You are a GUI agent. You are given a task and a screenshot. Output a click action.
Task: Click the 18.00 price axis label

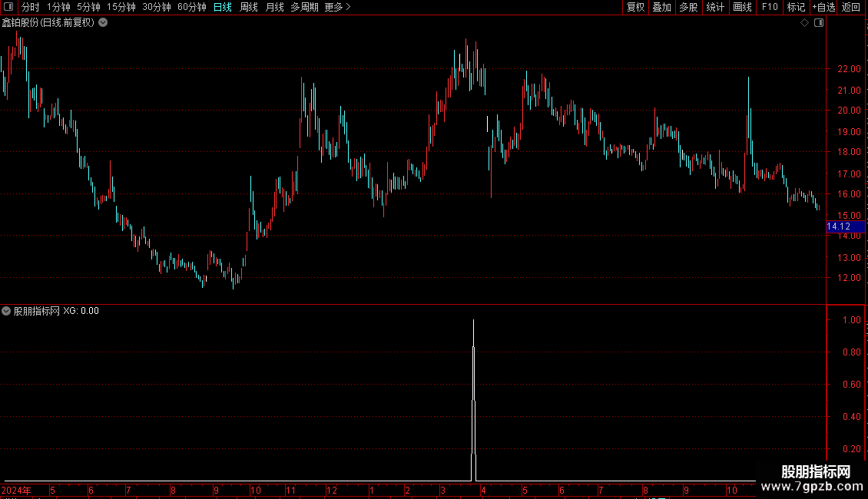[849, 151]
